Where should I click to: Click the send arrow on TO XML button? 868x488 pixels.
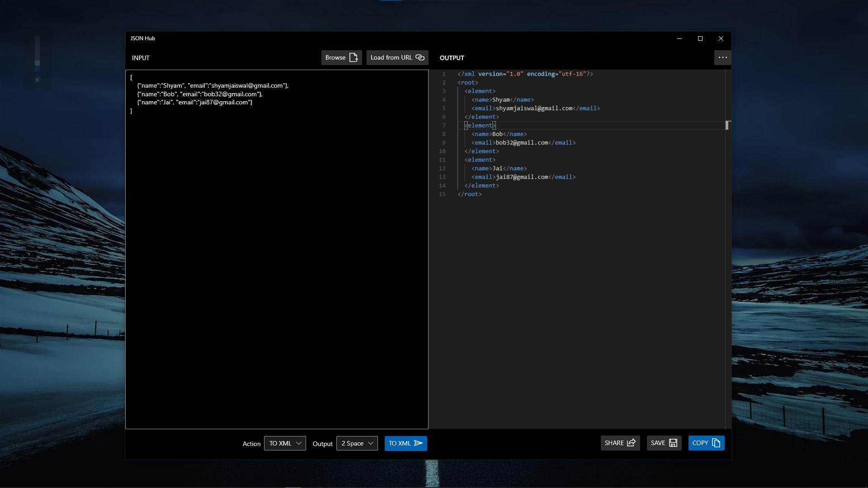pyautogui.click(x=419, y=443)
